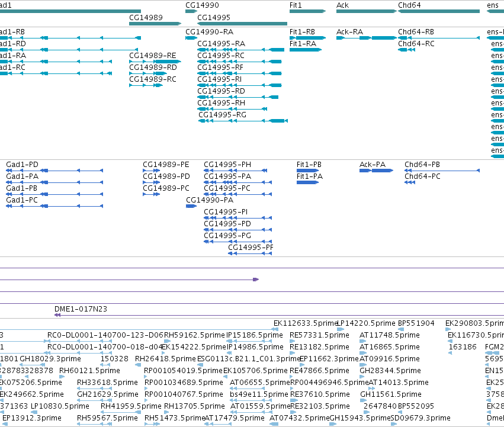504x427 pixels.
Task: Click transcript CG14990-RA label
Action: pos(210,32)
